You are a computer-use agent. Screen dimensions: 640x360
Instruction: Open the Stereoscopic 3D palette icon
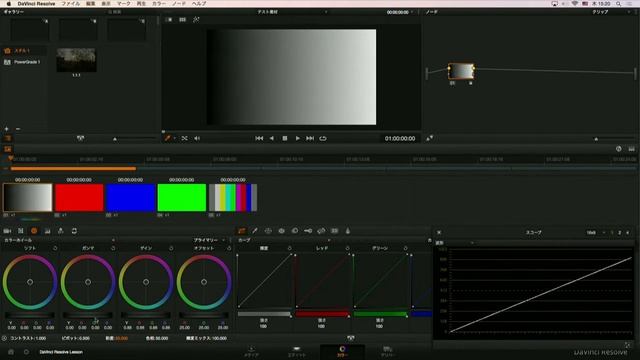tap(335, 231)
